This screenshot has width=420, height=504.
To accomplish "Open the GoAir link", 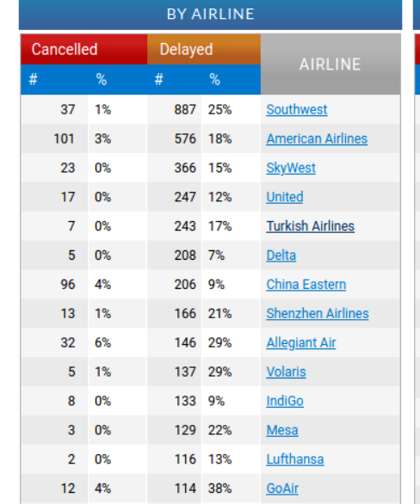I will 282,489.
